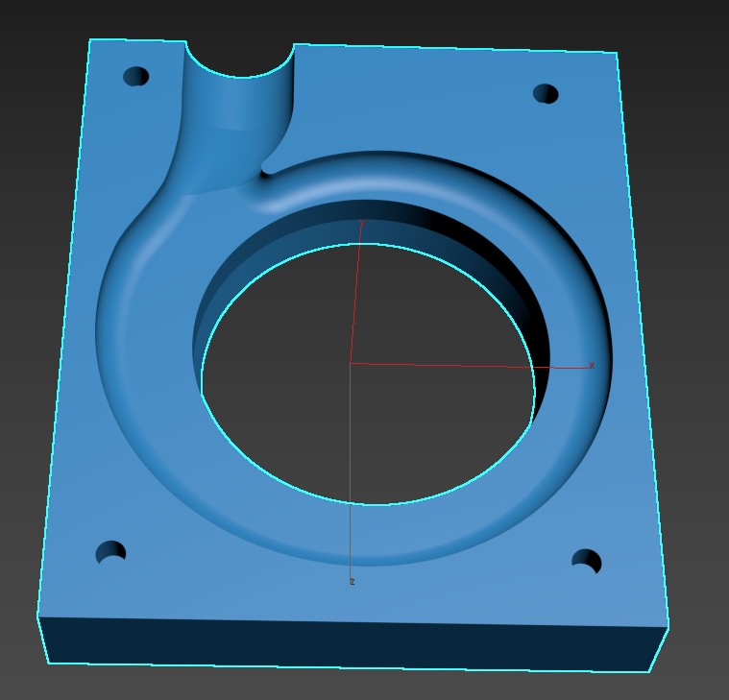Click the Y axis label
Image resolution: width=729 pixels, height=700 pixels.
tap(362, 223)
